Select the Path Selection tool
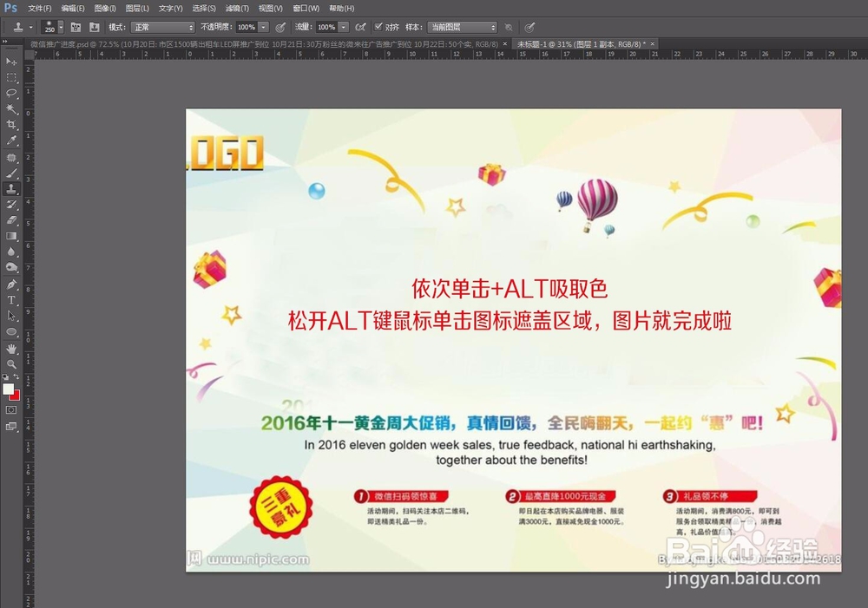 [x=11, y=316]
